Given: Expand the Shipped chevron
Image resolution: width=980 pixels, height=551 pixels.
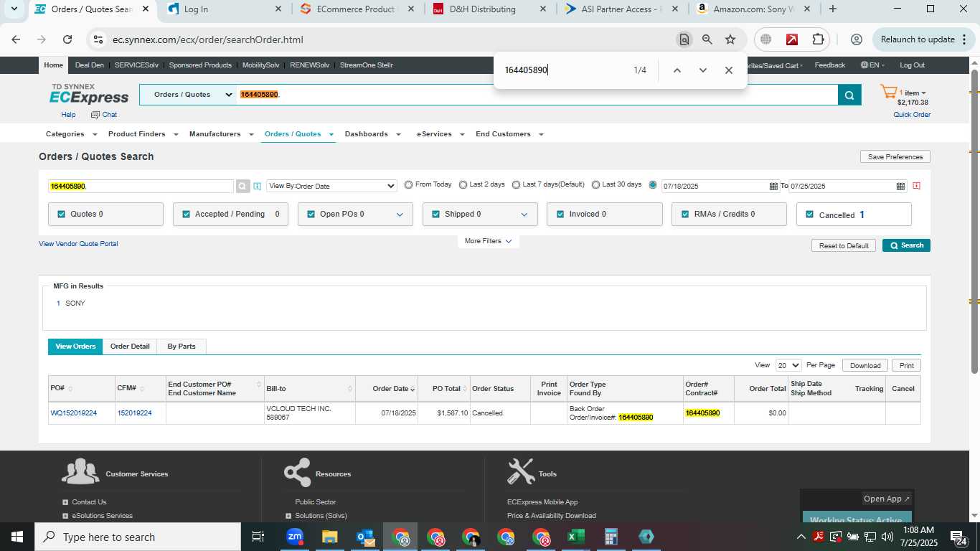Looking at the screenshot, I should pos(524,215).
